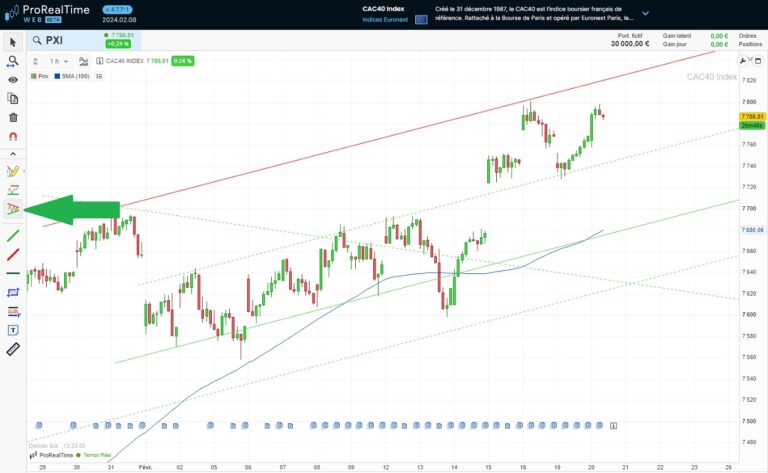Activate the horizontal zoom magnifier tool
The image size is (768, 473).
13,61
